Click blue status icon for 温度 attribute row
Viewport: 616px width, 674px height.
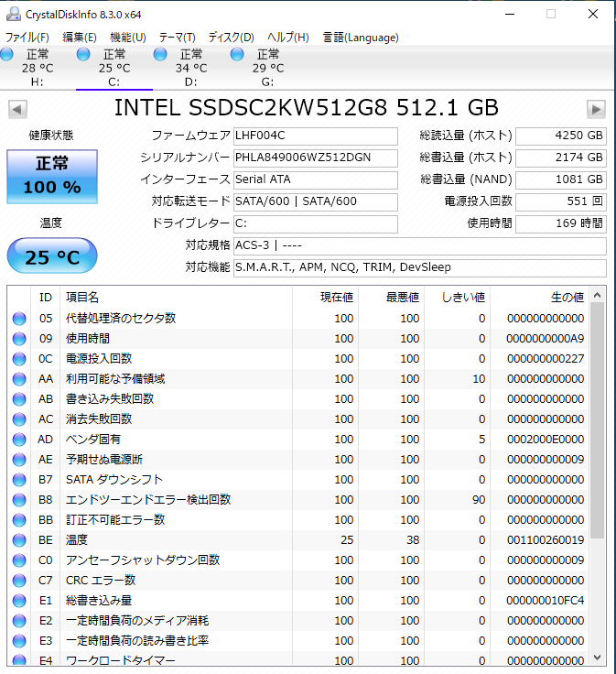(x=19, y=540)
